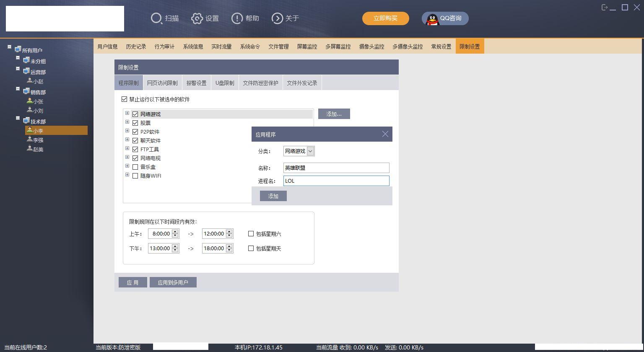
Task: Increase the 8:00:00 time with the stepper
Action: (175, 231)
